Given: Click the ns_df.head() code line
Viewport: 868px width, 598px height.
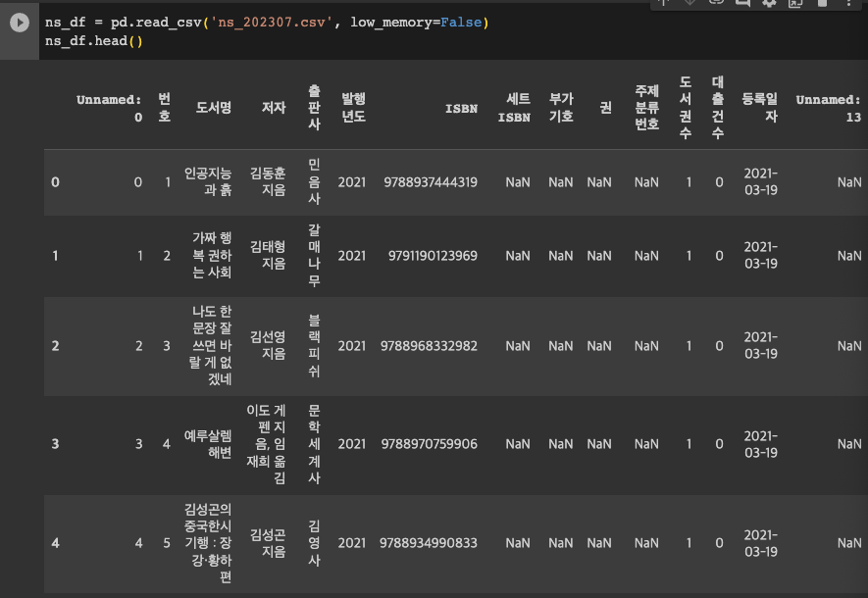Looking at the screenshot, I should point(93,41).
